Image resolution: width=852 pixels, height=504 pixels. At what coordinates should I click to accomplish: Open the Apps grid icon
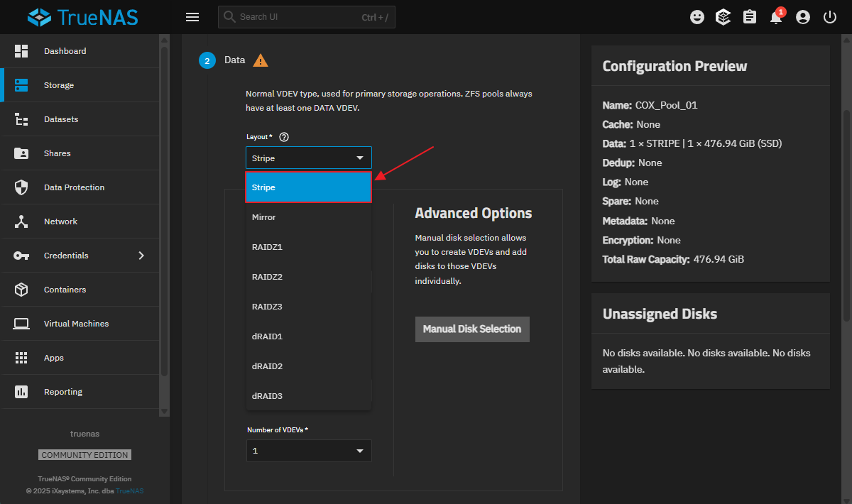tap(21, 358)
